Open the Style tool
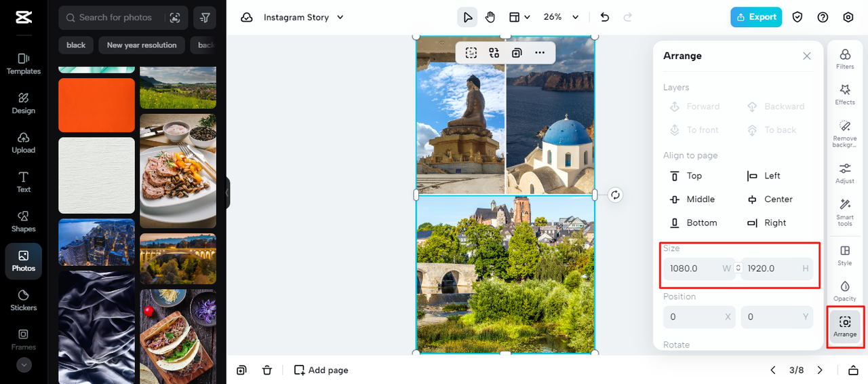868x384 pixels. click(x=845, y=255)
